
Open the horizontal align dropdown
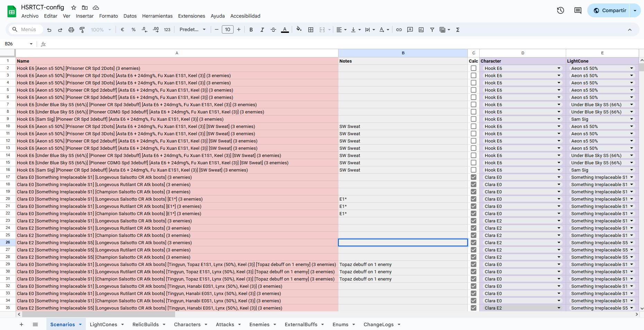[342, 30]
